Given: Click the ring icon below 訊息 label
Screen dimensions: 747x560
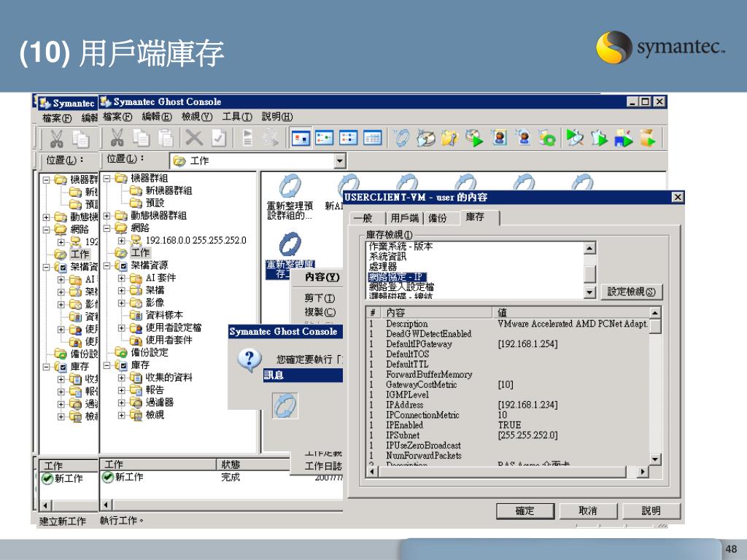Looking at the screenshot, I should click(x=285, y=405).
